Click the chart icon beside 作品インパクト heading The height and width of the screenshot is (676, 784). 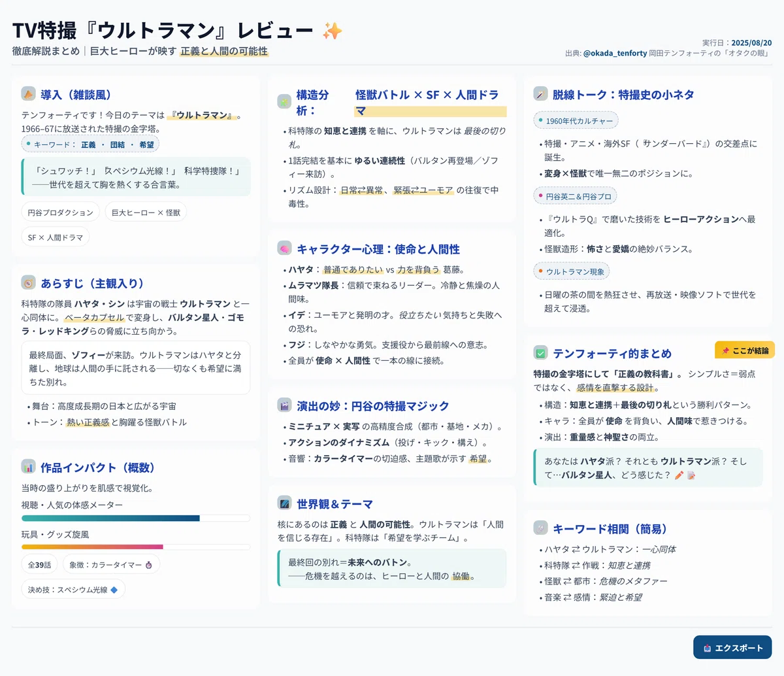coord(28,467)
